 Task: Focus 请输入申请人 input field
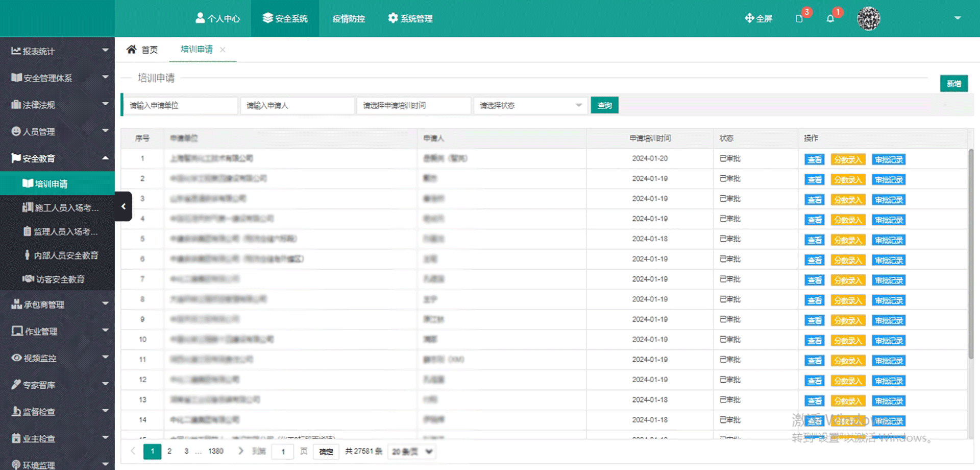point(298,105)
